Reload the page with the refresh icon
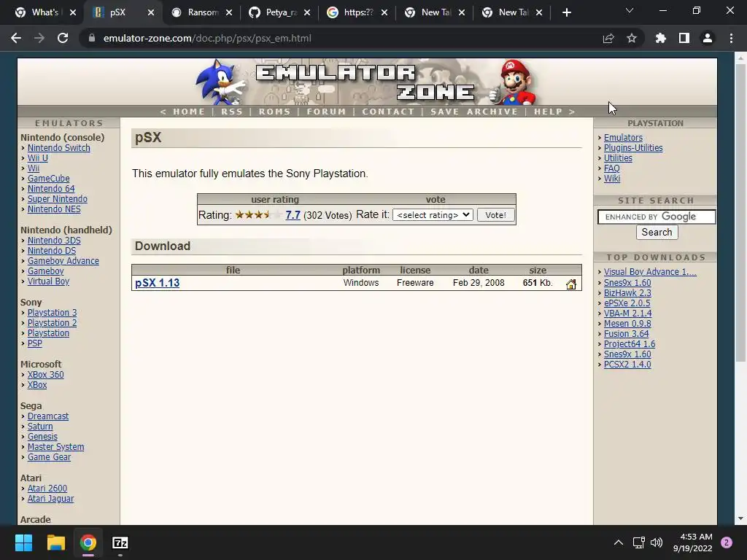Viewport: 747px width, 560px height. [x=63, y=38]
